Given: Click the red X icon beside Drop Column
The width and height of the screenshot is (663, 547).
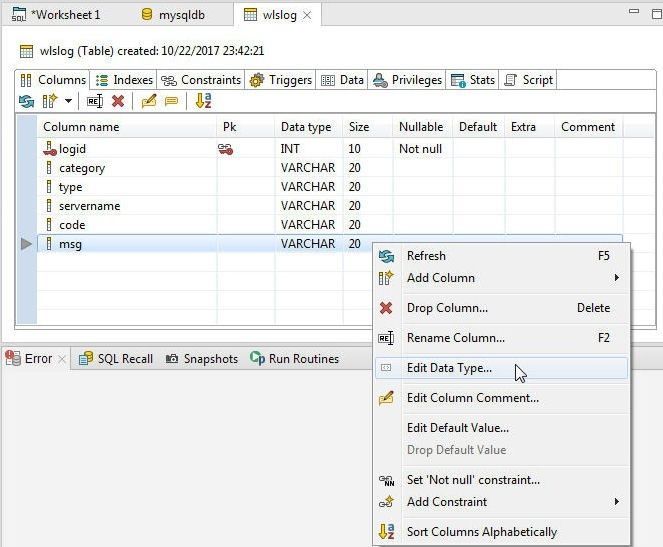Looking at the screenshot, I should pos(386,308).
